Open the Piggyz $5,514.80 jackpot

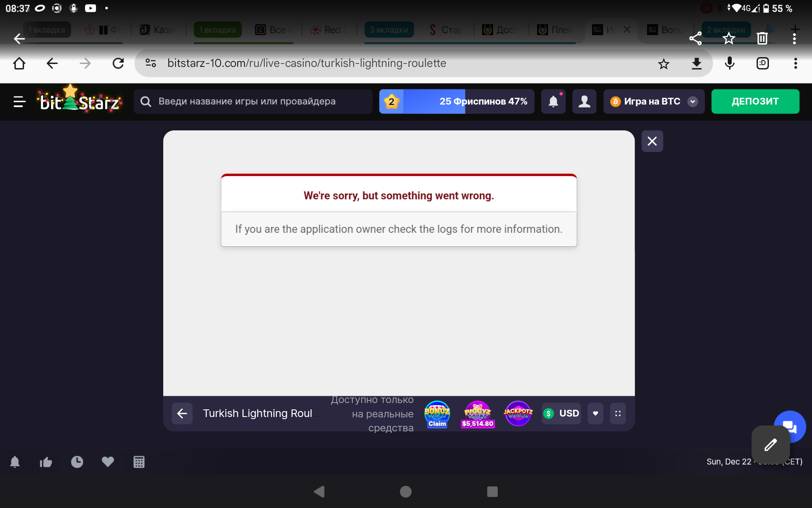[x=477, y=414]
